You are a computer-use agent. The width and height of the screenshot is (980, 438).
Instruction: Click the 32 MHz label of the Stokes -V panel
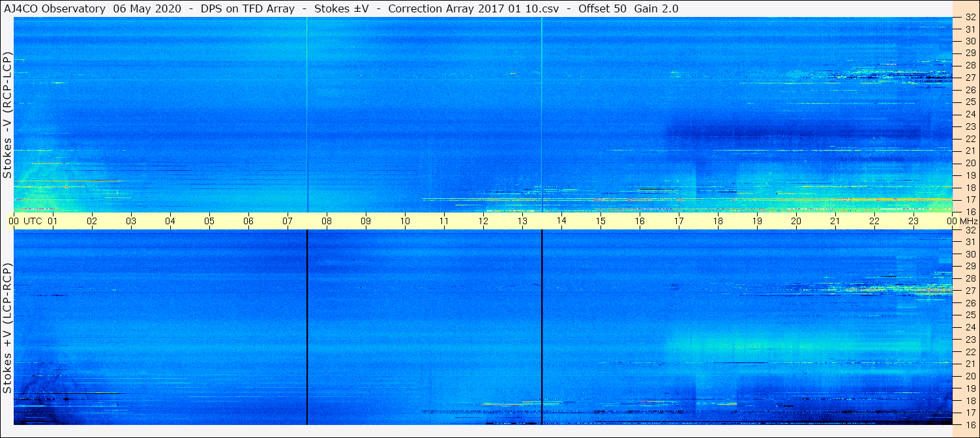tap(970, 17)
